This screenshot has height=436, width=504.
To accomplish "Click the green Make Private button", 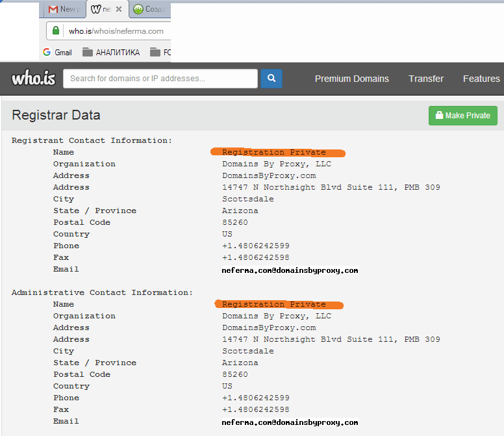I will (x=463, y=116).
